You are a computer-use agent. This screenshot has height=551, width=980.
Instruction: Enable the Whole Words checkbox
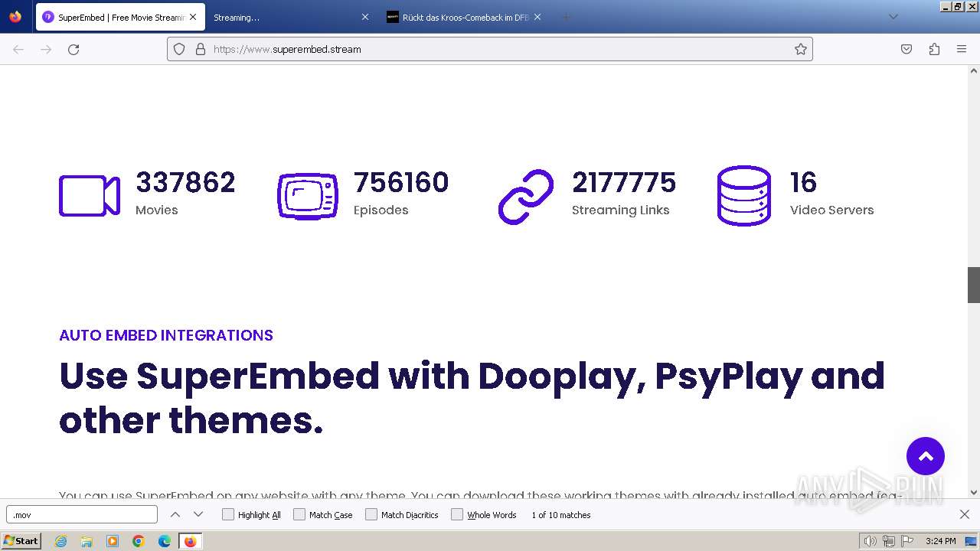[x=457, y=514]
